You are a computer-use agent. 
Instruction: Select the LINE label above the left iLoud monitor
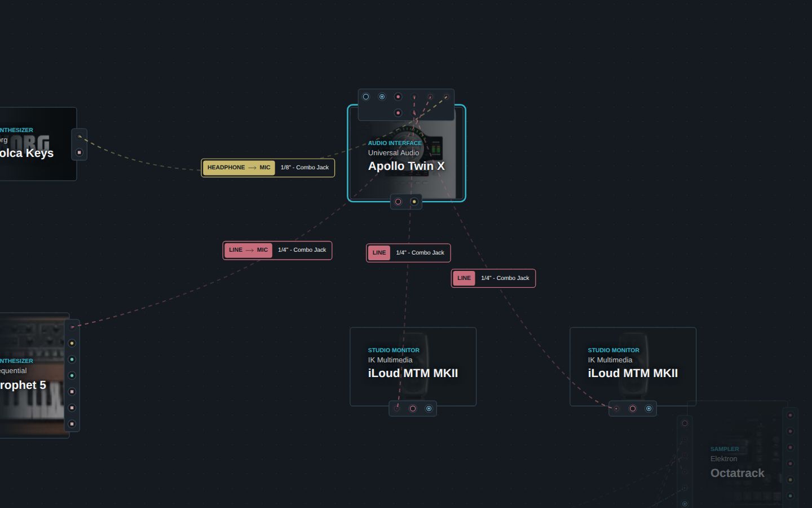pos(408,253)
